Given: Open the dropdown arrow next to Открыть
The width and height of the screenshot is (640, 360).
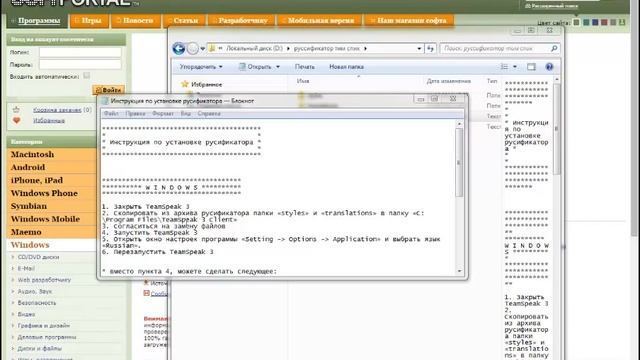Looking at the screenshot, I should pos(278,67).
